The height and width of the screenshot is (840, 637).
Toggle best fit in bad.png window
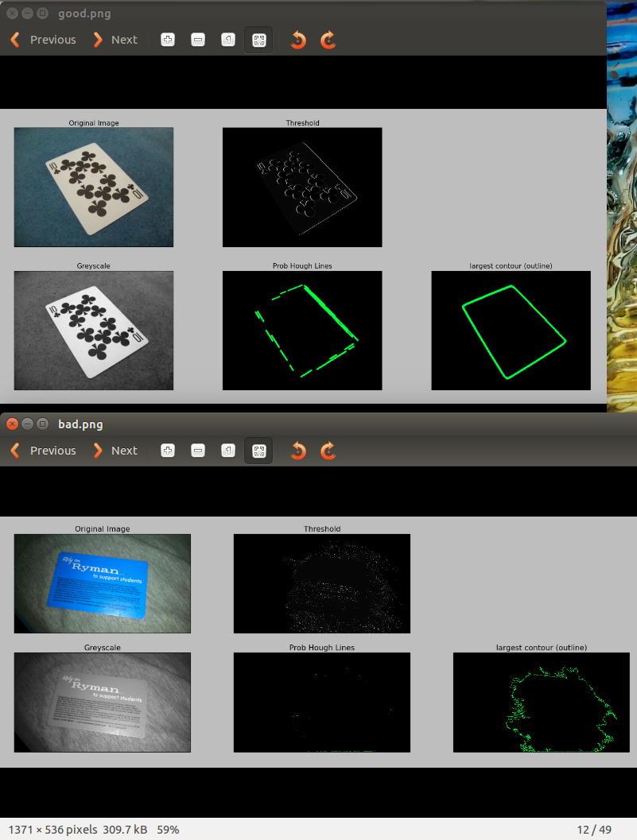[258, 451]
